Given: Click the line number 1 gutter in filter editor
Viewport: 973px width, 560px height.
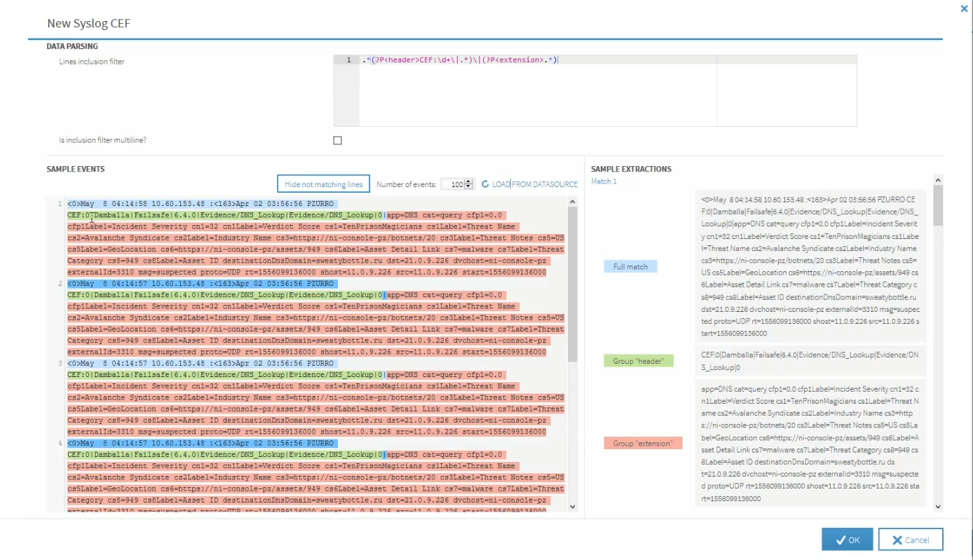Looking at the screenshot, I should (348, 60).
